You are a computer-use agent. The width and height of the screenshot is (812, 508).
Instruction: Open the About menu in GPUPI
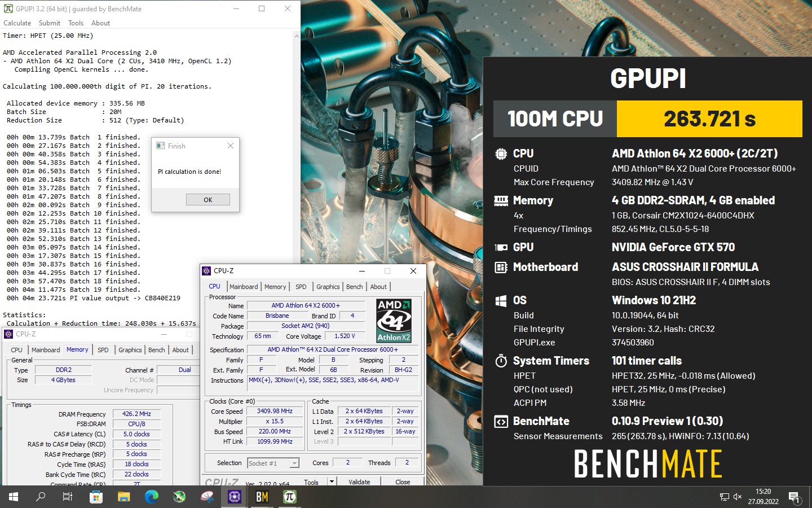[100, 23]
